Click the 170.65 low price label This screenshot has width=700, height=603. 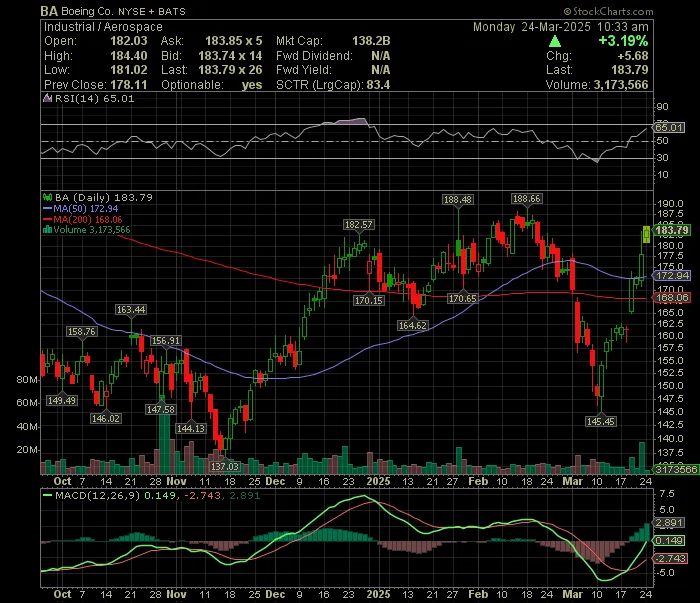pyautogui.click(x=462, y=298)
